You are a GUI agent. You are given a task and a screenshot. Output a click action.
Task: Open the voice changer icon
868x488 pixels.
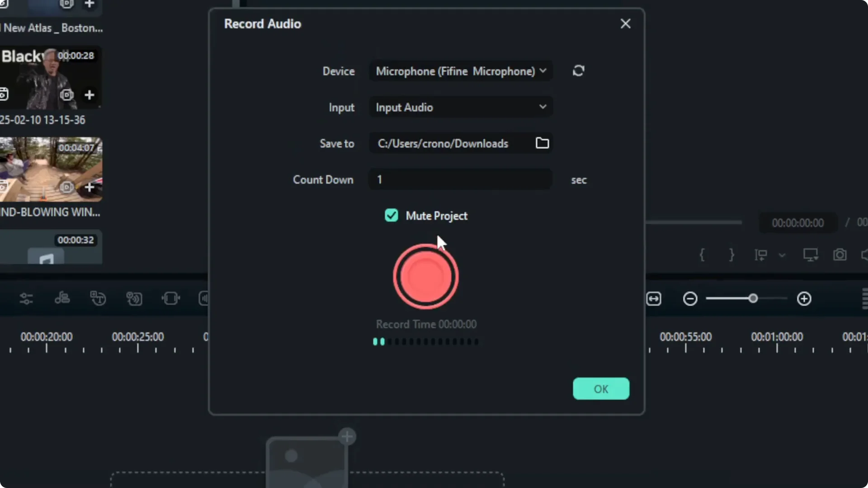pos(134,298)
